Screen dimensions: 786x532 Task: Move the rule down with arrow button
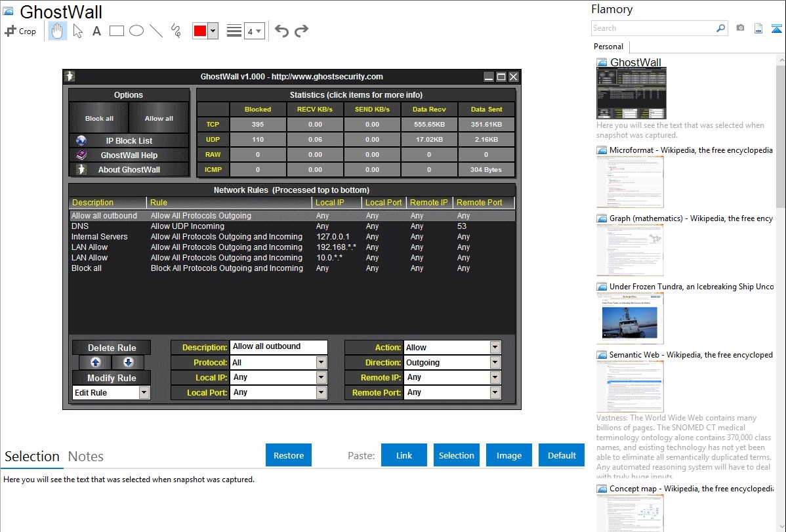click(128, 363)
